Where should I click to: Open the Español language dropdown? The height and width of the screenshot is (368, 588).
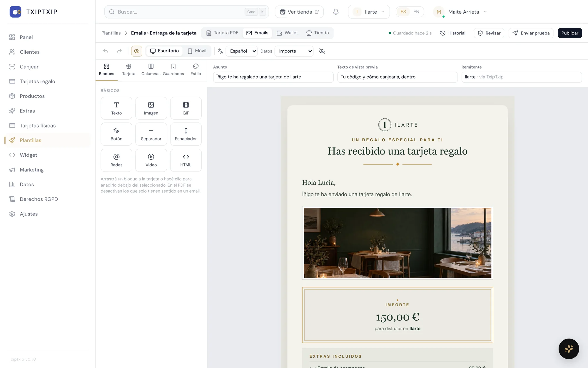point(242,51)
